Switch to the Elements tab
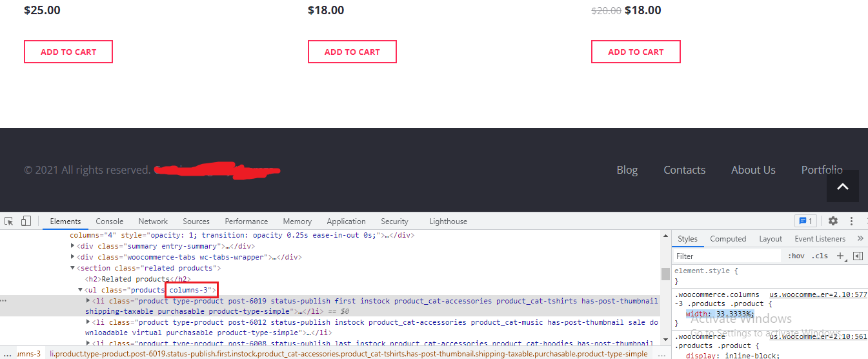The image size is (868, 359). (65, 221)
